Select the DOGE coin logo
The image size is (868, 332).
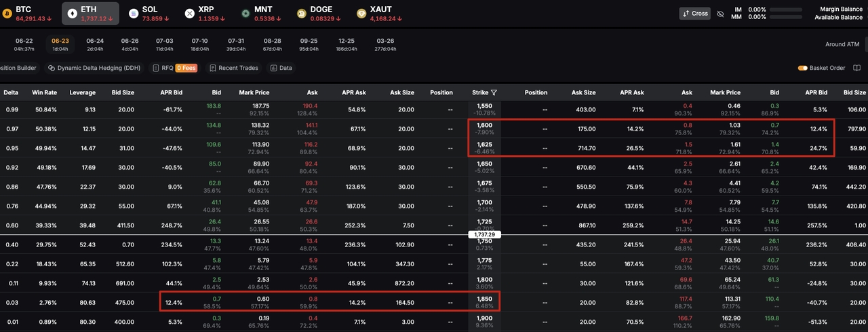click(301, 14)
